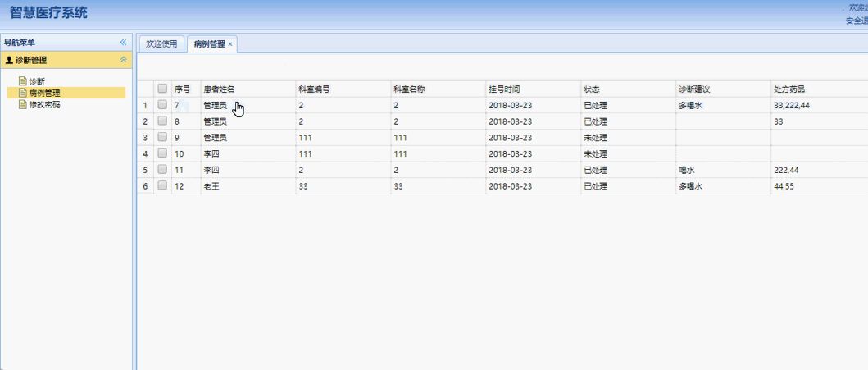
Task: Switch to the 病例管理 tab
Action: click(x=209, y=43)
